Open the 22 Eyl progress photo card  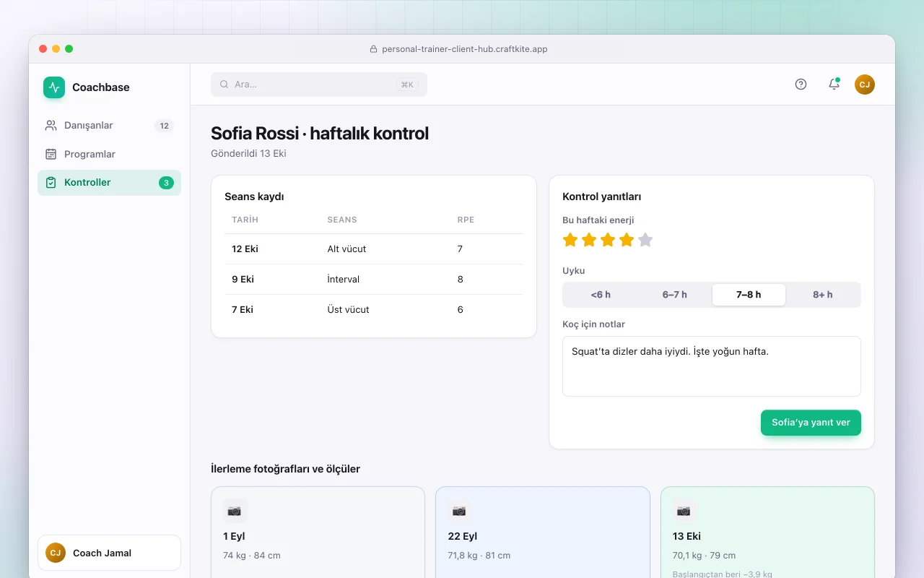tap(542, 532)
